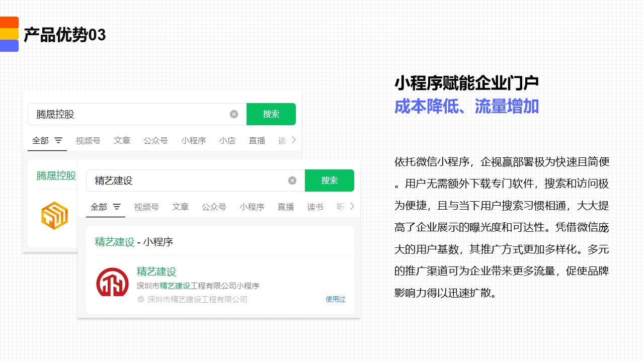Image resolution: width=644 pixels, height=362 pixels.
Task: Click filter icon beside 全部 in back panel
Action: click(58, 140)
